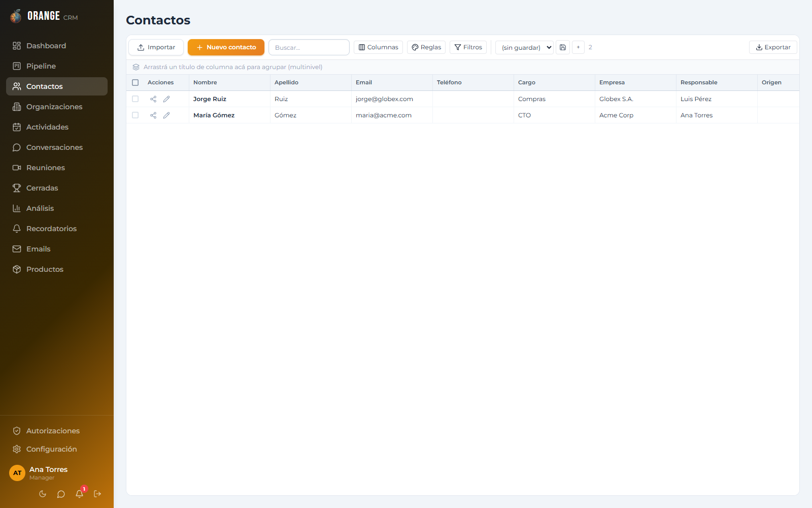This screenshot has width=812, height=508.
Task: Navigate to Actividades
Action: point(57,127)
